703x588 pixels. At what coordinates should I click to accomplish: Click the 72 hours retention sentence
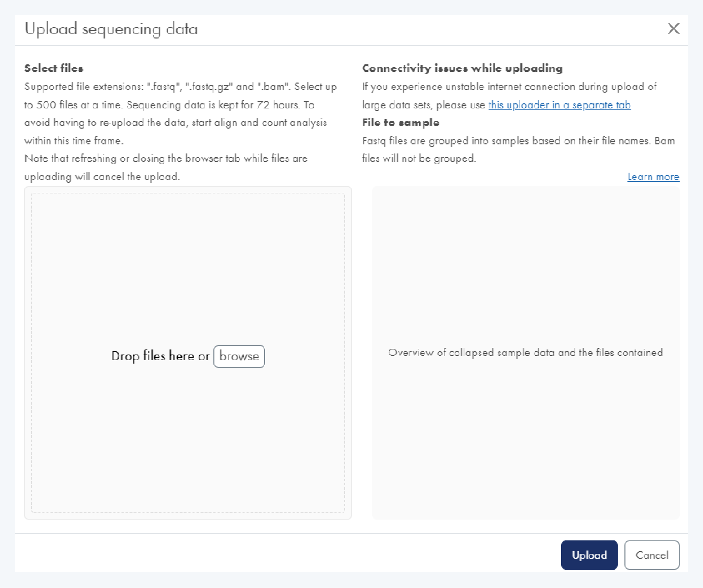pyautogui.click(x=214, y=105)
